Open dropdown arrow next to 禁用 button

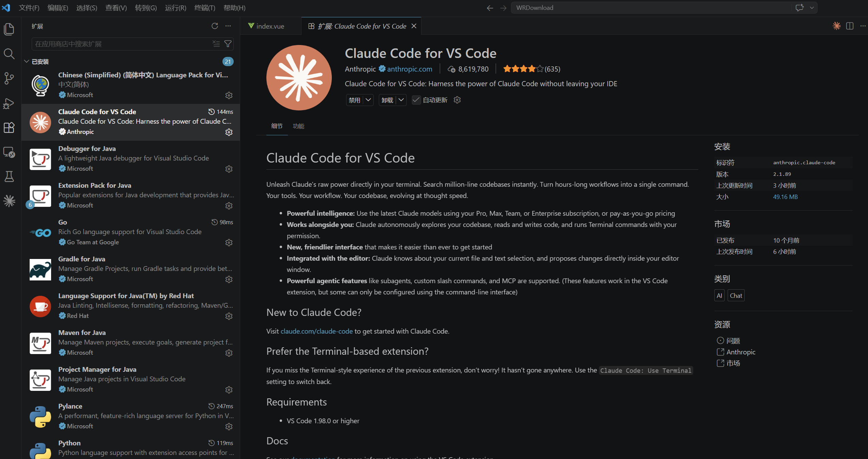368,100
